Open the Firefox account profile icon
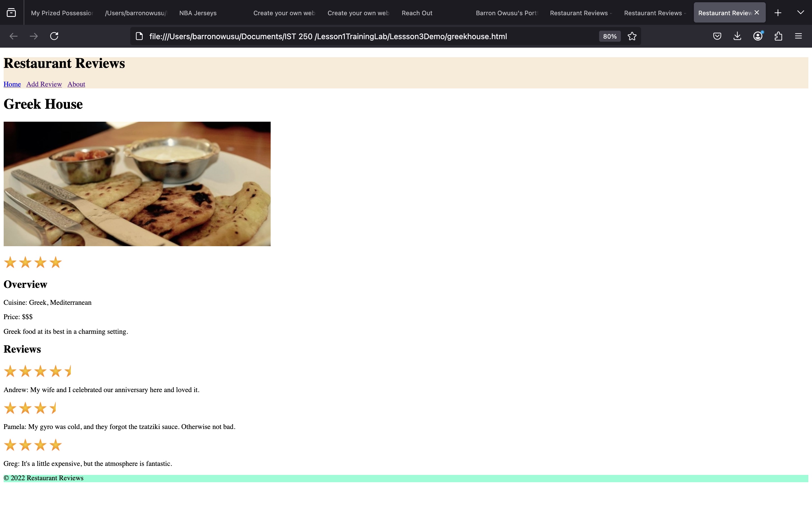The height and width of the screenshot is (507, 812). pyautogui.click(x=758, y=36)
